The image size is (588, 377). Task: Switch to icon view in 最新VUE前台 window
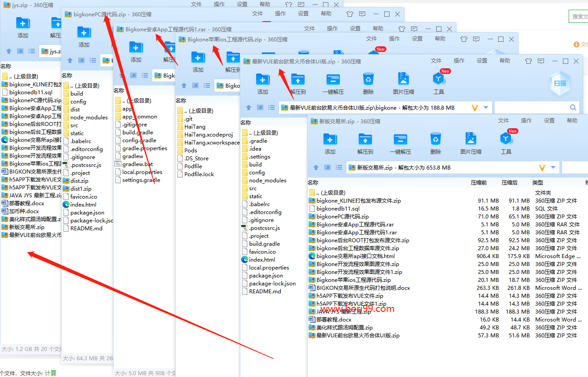click(260, 107)
